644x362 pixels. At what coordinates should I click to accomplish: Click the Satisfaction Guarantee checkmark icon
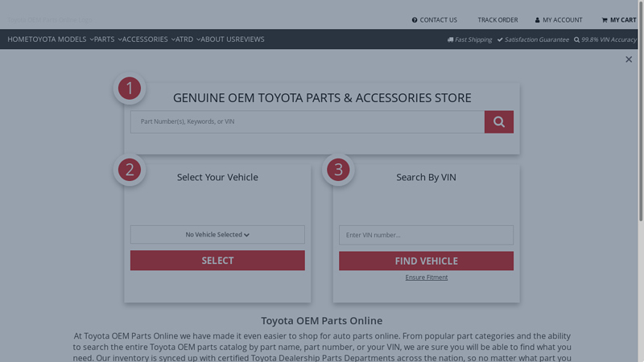coord(500,39)
